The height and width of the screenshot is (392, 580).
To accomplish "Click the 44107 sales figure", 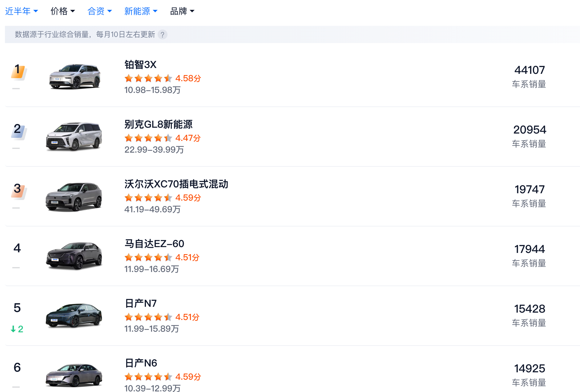I will [530, 70].
